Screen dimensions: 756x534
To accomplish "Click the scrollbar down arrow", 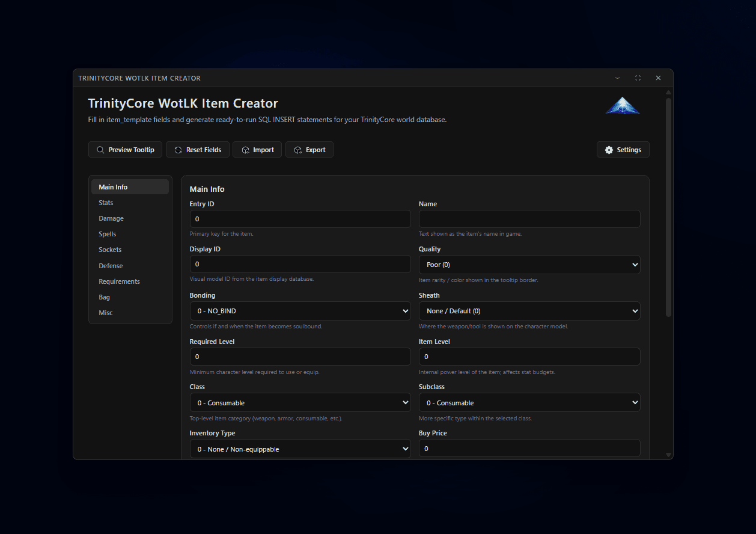I will tap(668, 455).
